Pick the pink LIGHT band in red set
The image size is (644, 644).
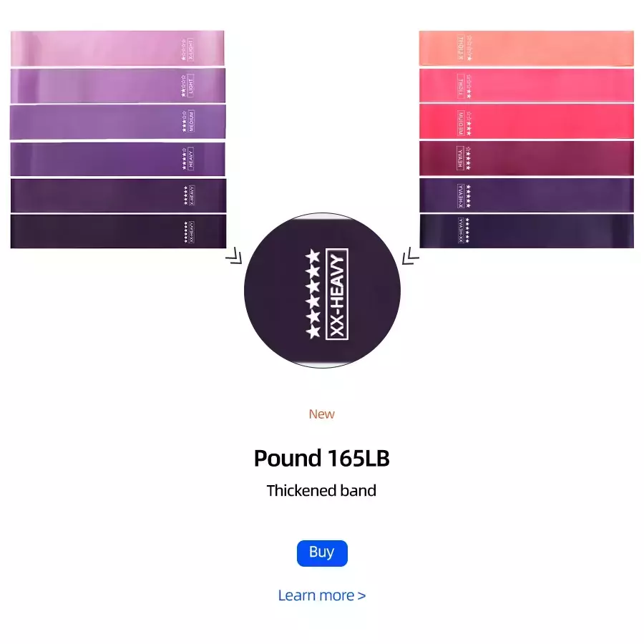point(527,85)
